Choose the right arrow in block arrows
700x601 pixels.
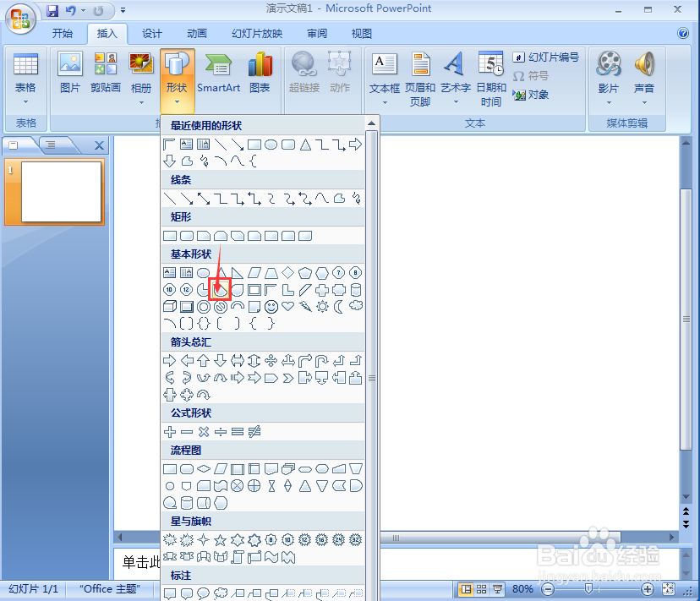170,360
